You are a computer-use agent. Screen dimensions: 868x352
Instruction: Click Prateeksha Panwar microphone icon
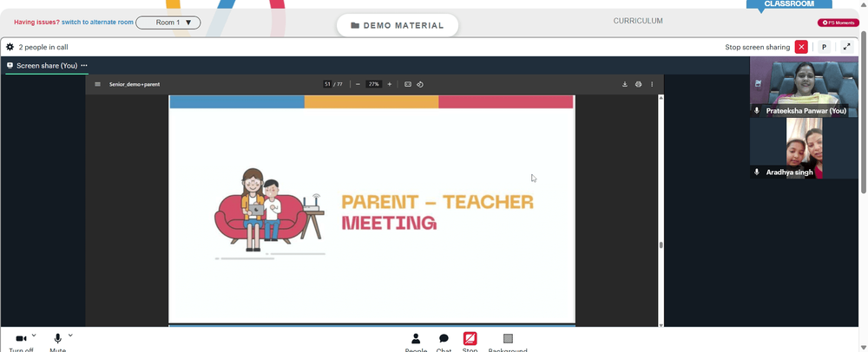757,111
